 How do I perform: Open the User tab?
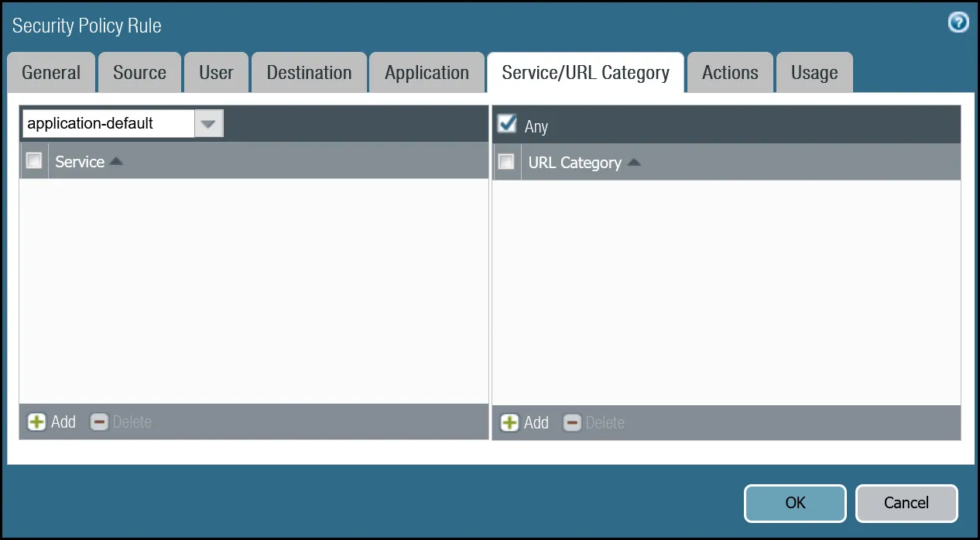pyautogui.click(x=216, y=71)
